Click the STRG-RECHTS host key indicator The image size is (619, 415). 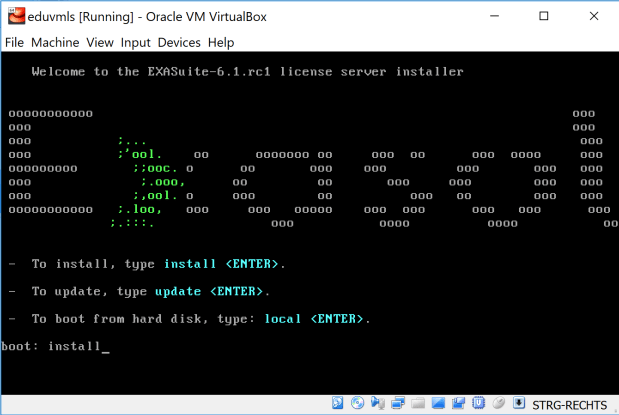point(569,404)
